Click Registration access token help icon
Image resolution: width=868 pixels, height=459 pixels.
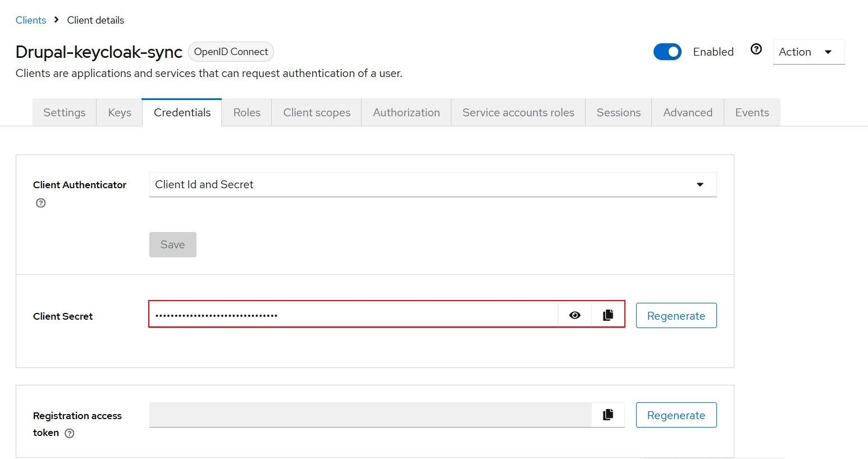[x=70, y=433]
